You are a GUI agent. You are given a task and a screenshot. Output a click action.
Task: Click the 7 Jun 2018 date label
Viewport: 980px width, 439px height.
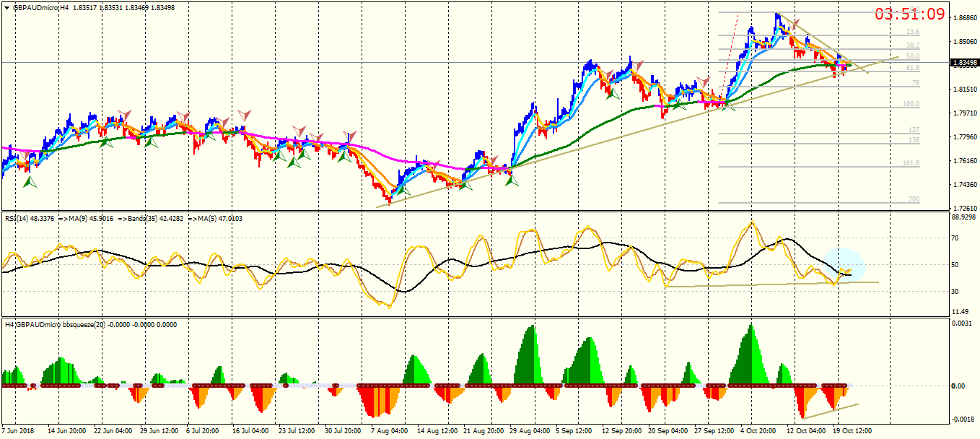(17, 431)
